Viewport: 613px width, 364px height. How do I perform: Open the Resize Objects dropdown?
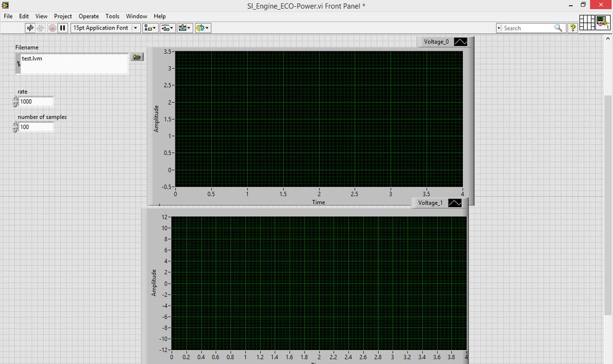(x=184, y=28)
